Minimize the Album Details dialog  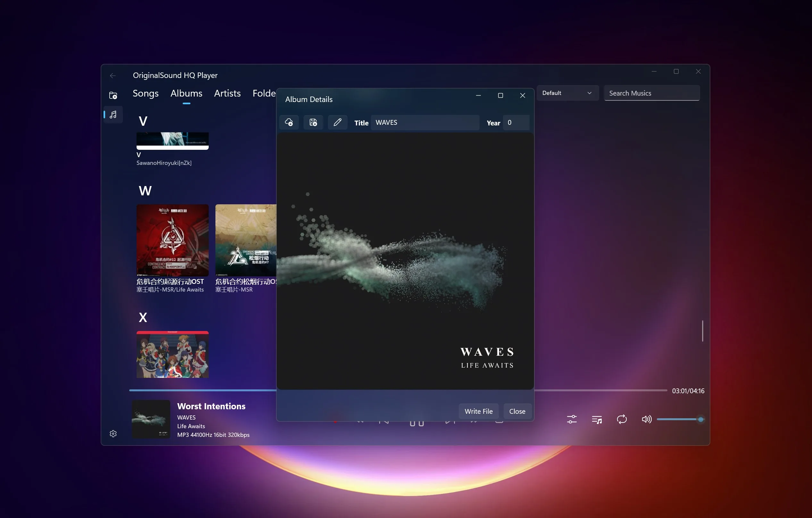[478, 96]
